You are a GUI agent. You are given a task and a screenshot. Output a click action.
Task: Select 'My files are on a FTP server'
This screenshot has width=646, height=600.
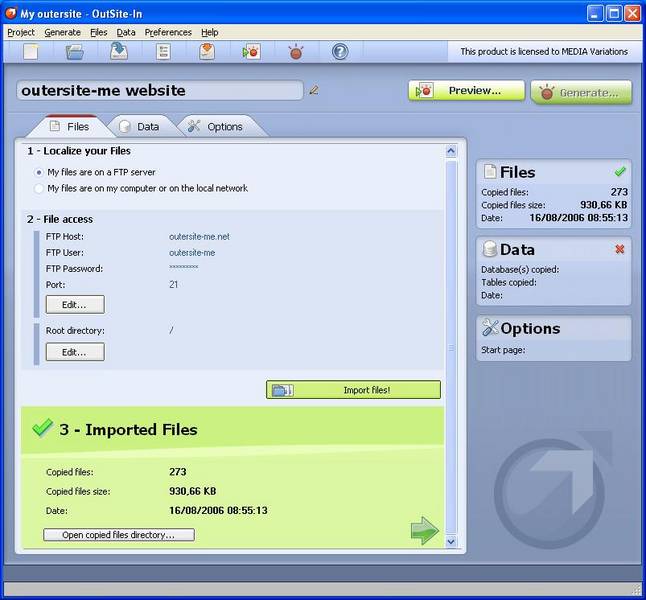click(x=39, y=172)
